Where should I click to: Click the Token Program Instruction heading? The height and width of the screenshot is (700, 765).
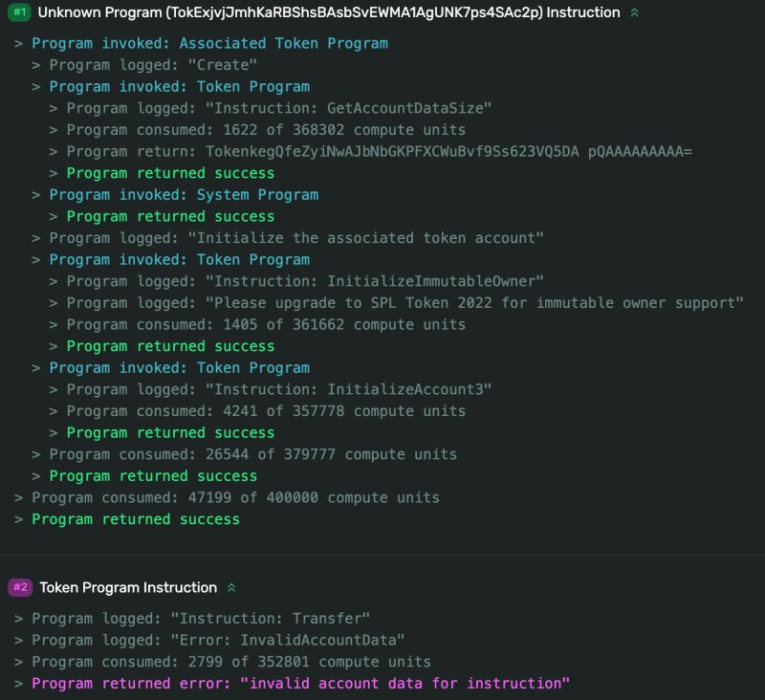coord(128,587)
